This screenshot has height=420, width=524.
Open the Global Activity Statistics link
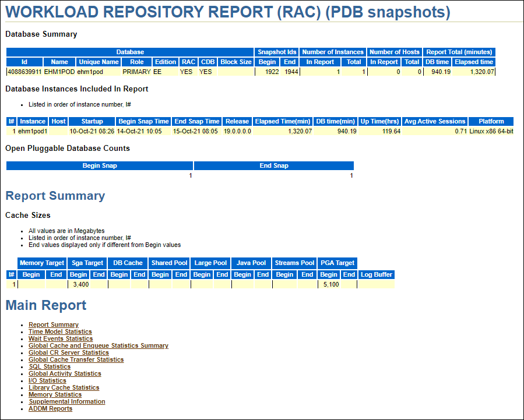[x=64, y=373]
